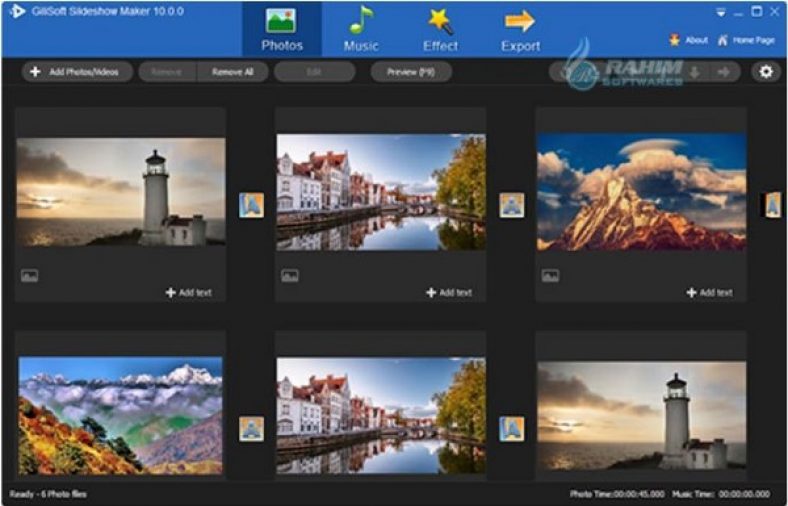Click the Edit button
788x506 pixels.
click(x=315, y=72)
